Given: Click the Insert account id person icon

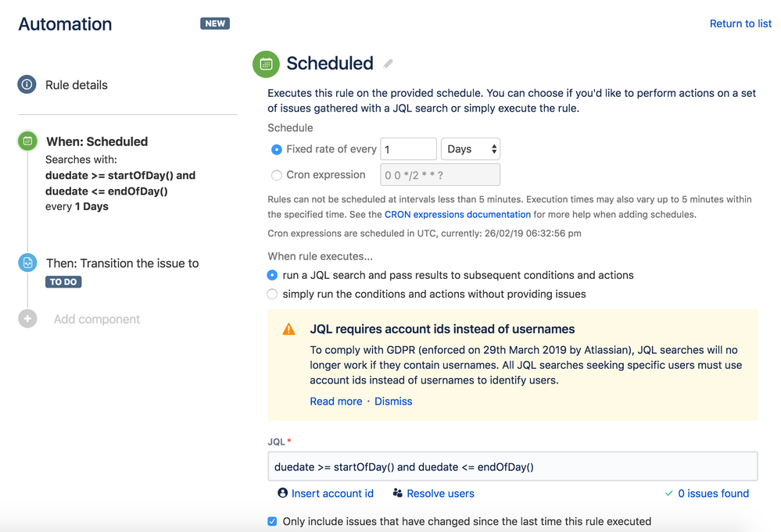Looking at the screenshot, I should pyautogui.click(x=282, y=493).
